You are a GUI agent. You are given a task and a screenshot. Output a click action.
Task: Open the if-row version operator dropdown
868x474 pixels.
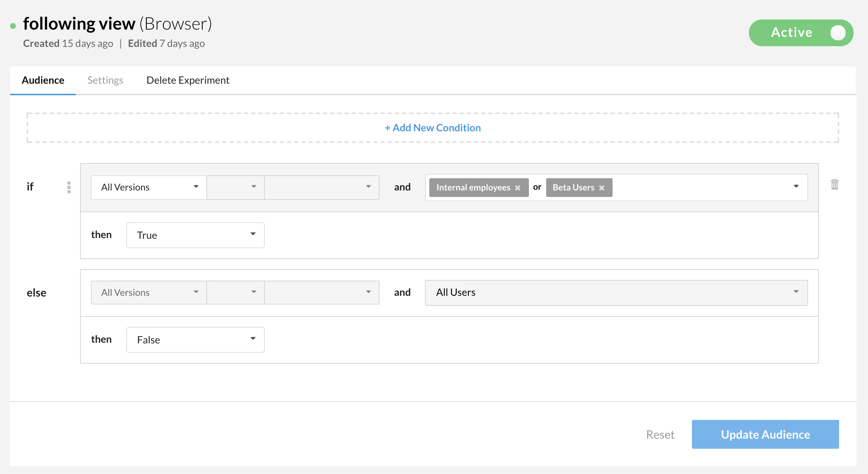point(235,187)
